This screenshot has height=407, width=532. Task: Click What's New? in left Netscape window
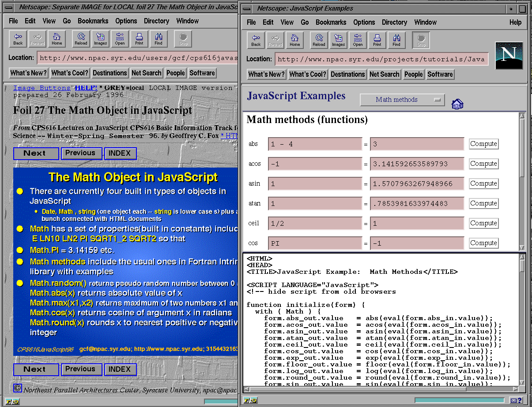click(29, 73)
